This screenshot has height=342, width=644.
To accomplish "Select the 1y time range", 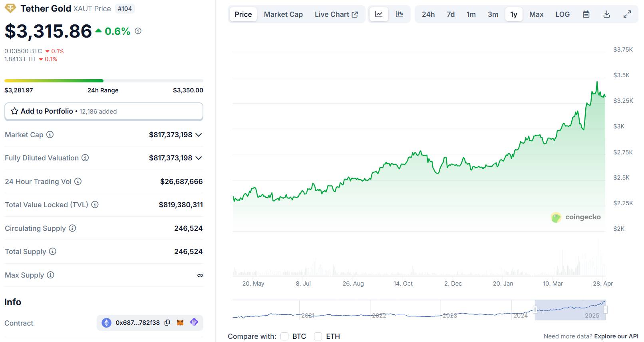I will [x=514, y=14].
